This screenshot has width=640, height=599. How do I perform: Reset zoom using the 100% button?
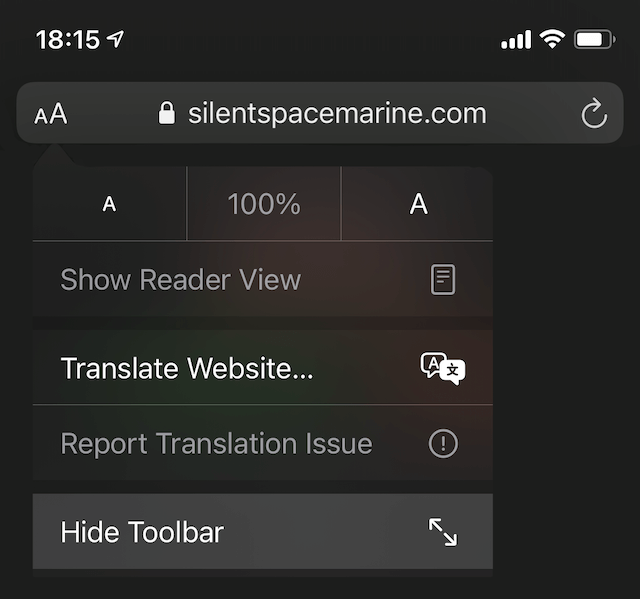pos(264,204)
